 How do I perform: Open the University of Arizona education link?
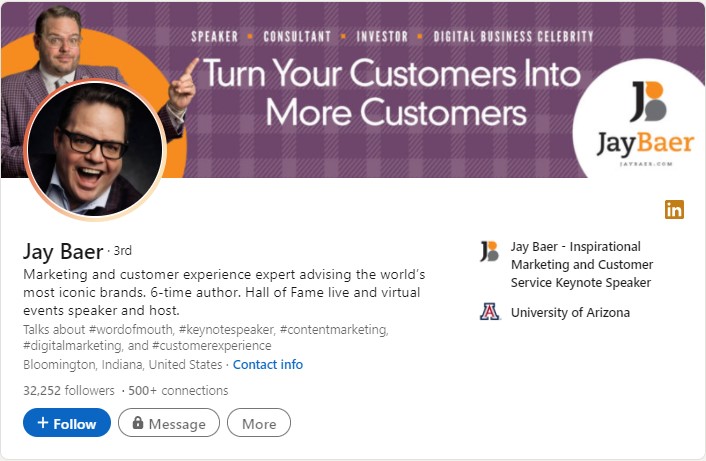tap(570, 312)
